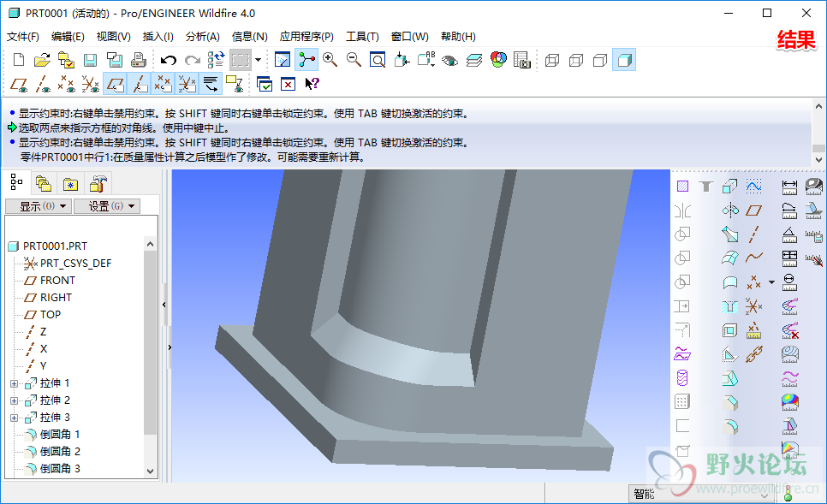The height and width of the screenshot is (504, 827).
Task: Select the Draft tool
Action: click(730, 378)
